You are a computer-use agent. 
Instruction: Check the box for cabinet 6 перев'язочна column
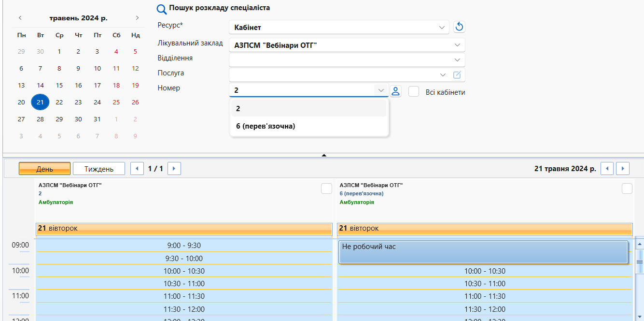click(627, 189)
